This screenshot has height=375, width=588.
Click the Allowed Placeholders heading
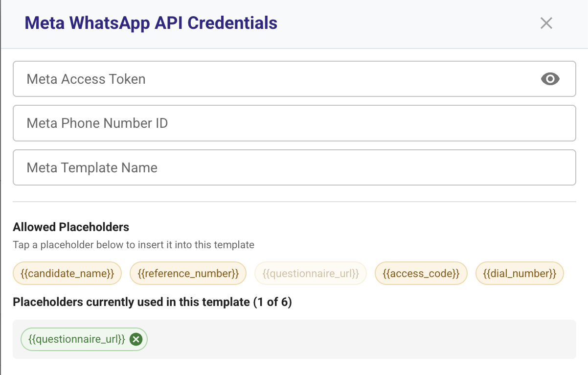[71, 227]
